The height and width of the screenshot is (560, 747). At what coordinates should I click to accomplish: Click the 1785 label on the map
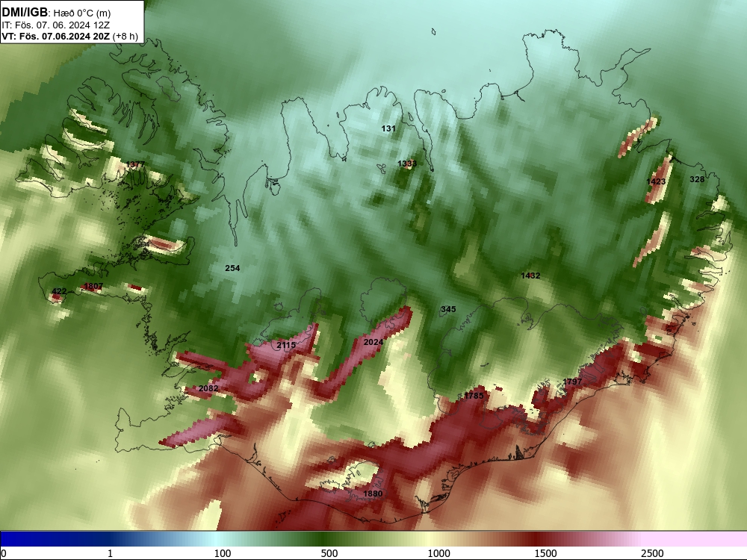pos(474,395)
